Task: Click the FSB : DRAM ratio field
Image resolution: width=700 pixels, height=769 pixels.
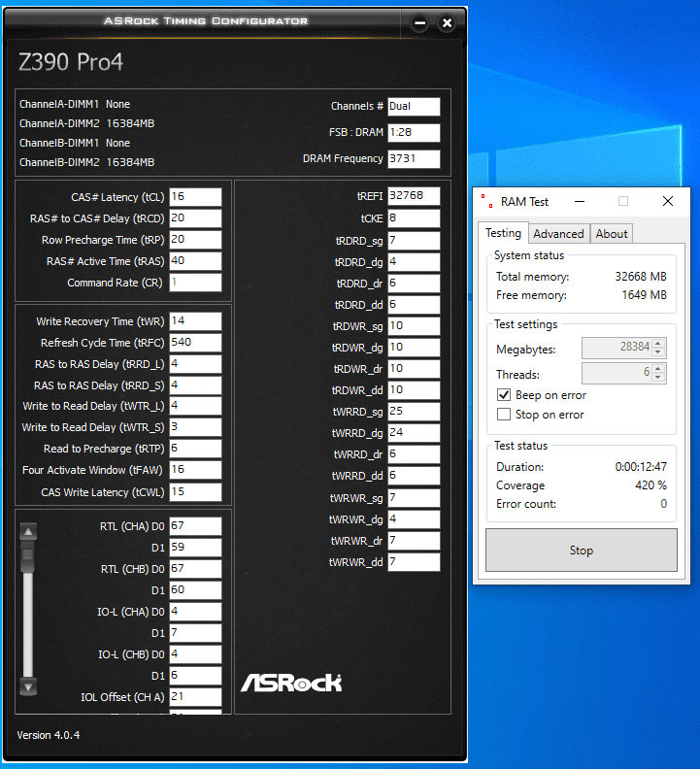Action: pyautogui.click(x=414, y=132)
